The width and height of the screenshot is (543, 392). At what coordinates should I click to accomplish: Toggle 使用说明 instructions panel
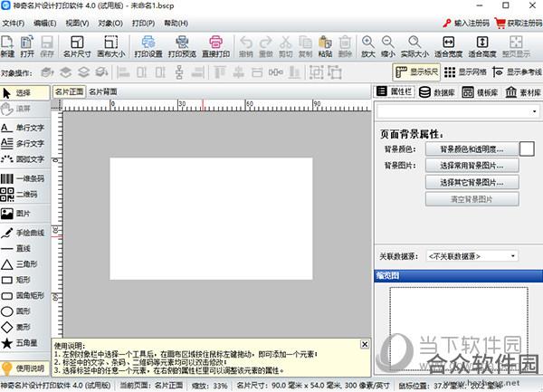tap(25, 368)
